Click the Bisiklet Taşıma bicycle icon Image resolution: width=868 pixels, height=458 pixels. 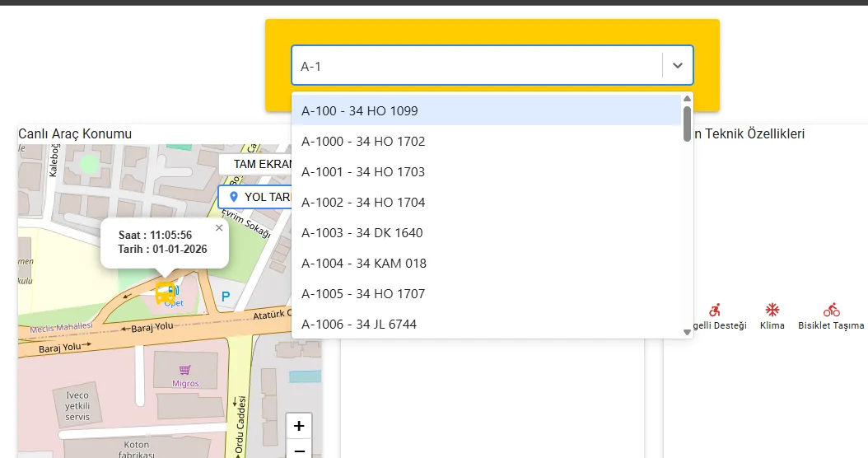tap(831, 310)
